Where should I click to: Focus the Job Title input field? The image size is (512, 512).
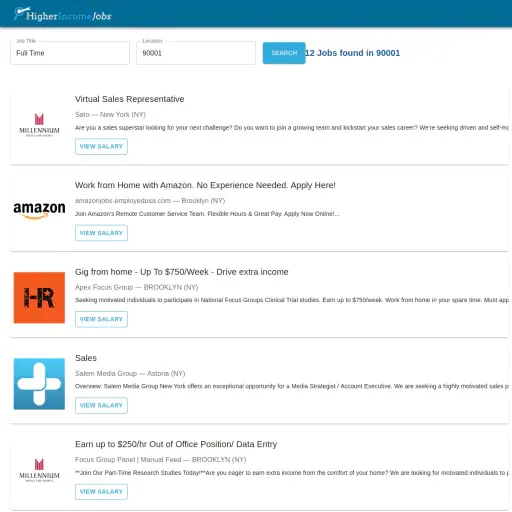coord(70,53)
